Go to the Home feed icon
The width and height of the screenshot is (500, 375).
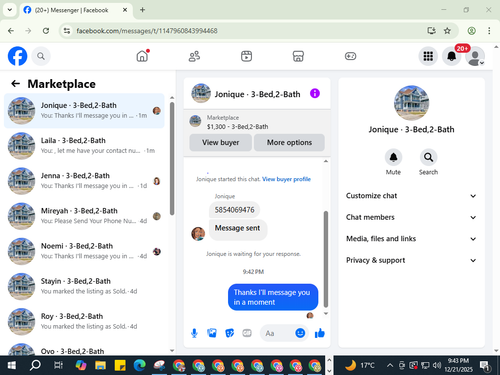[142, 56]
